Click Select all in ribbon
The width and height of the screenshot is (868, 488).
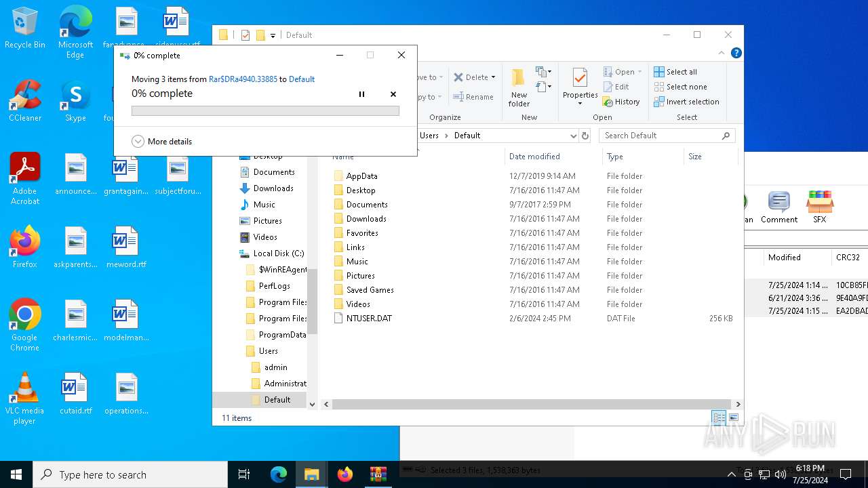pos(675,72)
